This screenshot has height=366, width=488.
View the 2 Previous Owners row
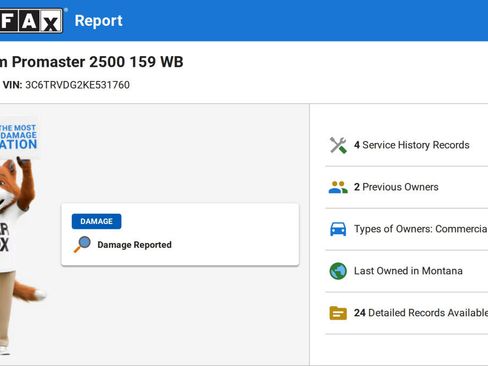(407, 187)
